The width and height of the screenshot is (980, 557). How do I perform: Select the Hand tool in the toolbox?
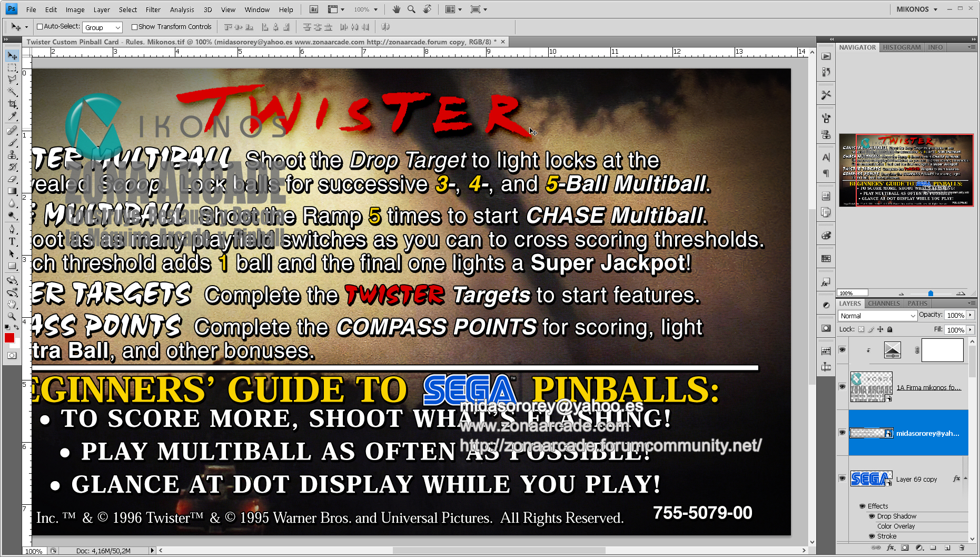(x=12, y=304)
